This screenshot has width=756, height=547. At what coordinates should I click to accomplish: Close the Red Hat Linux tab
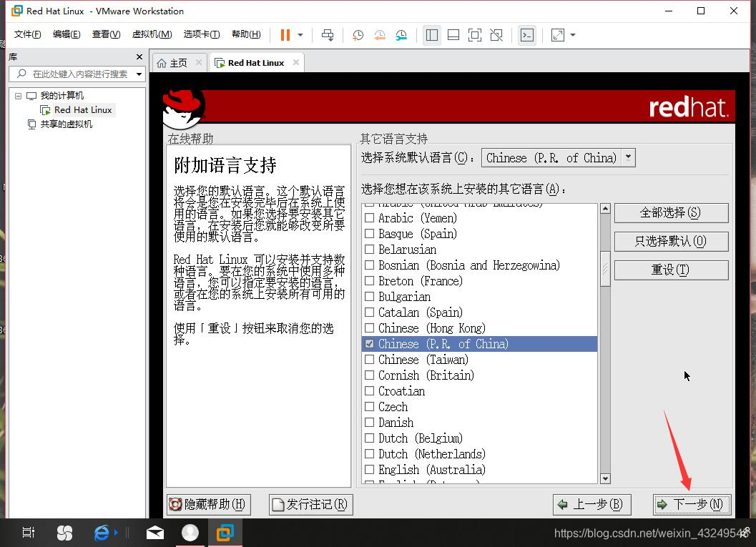296,62
